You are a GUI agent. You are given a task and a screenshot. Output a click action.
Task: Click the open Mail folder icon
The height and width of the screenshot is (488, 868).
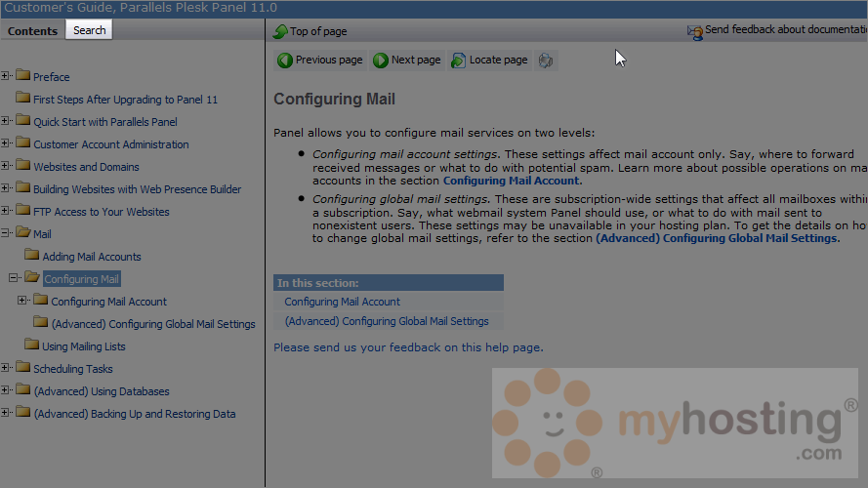(x=23, y=232)
